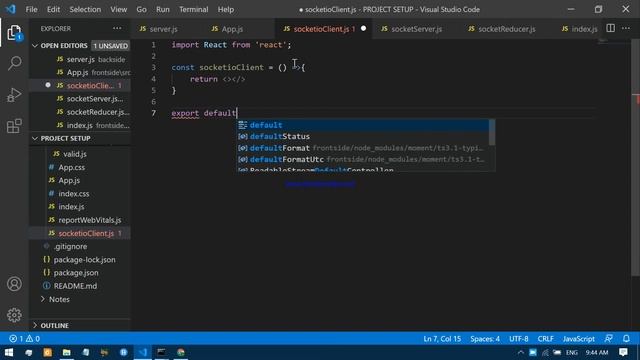Show hidden system tray icons
Viewport: 640px width, 360px height.
click(x=520, y=352)
